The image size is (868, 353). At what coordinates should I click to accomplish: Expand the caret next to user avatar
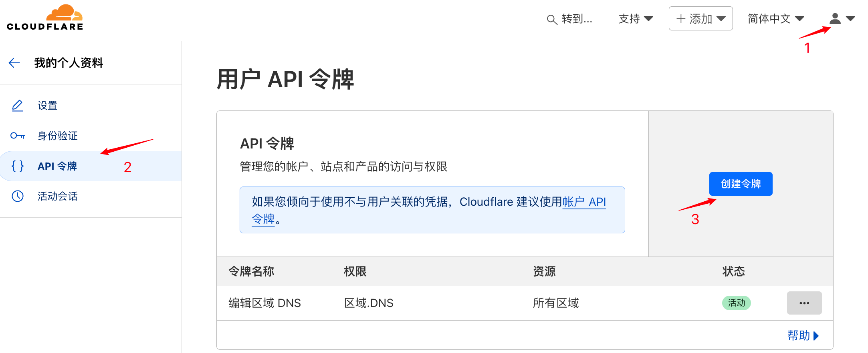(850, 18)
